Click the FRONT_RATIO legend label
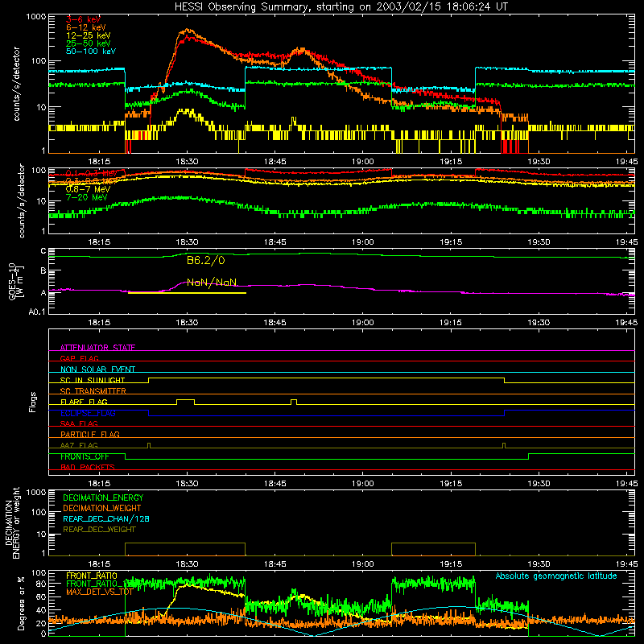The width and height of the screenshot is (644, 644). [x=92, y=576]
